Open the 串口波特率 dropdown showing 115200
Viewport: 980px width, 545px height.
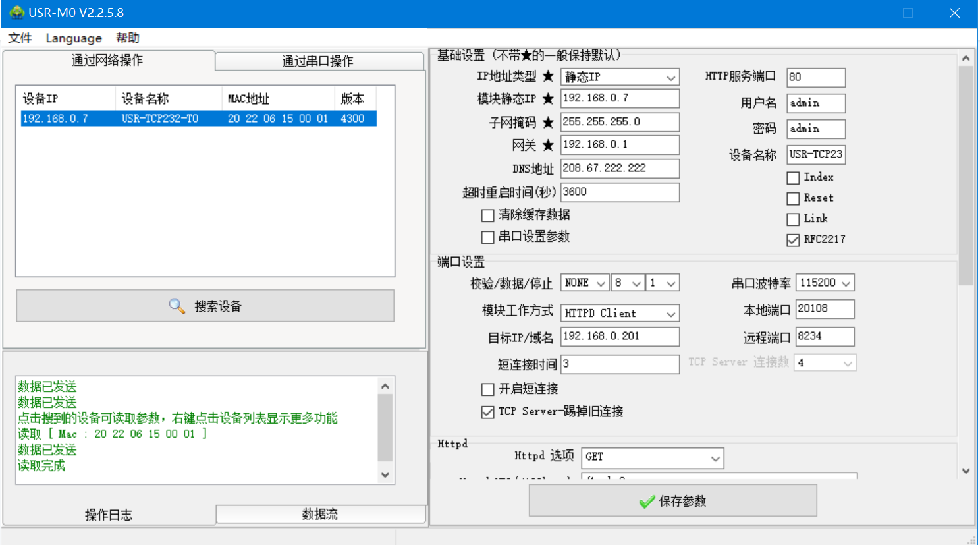click(825, 283)
